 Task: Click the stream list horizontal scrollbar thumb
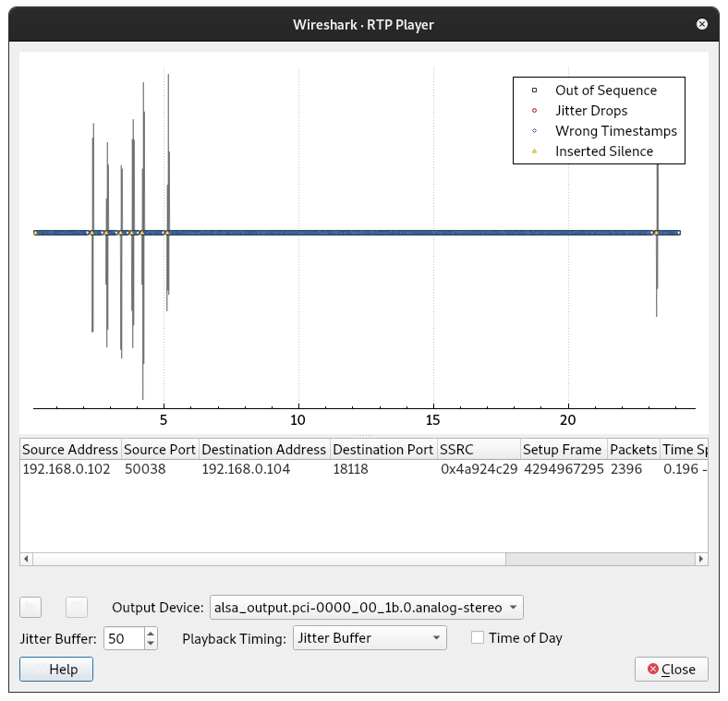click(x=269, y=559)
